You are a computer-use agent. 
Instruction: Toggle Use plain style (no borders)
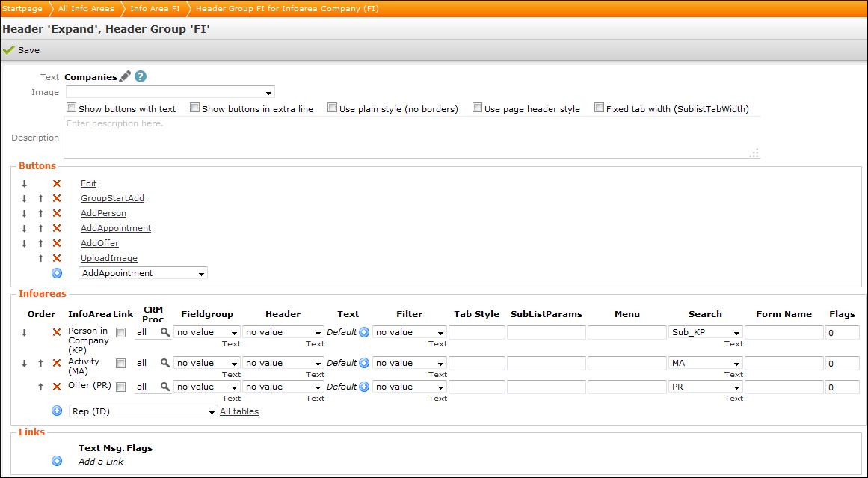tap(332, 108)
